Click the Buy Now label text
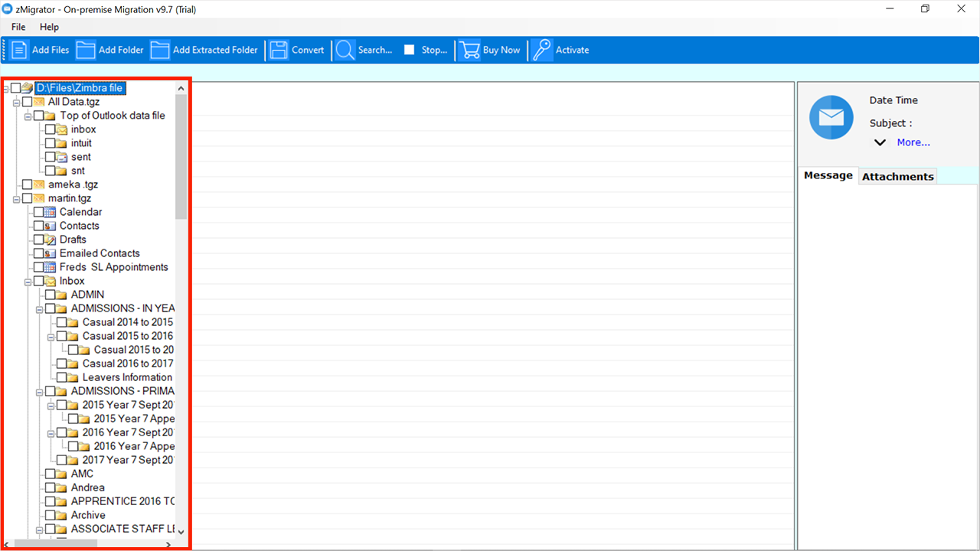 point(501,50)
